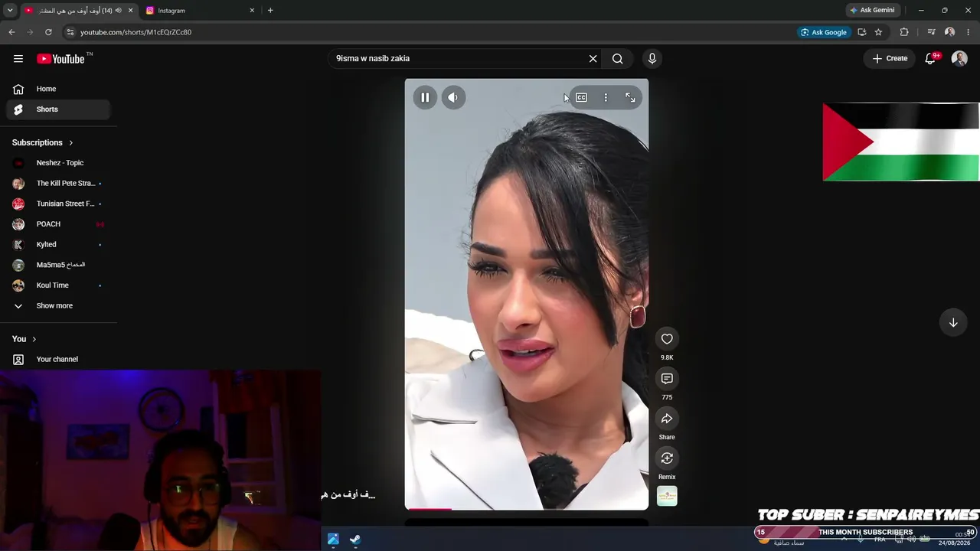Open the browser tab search dropdown

point(10,11)
